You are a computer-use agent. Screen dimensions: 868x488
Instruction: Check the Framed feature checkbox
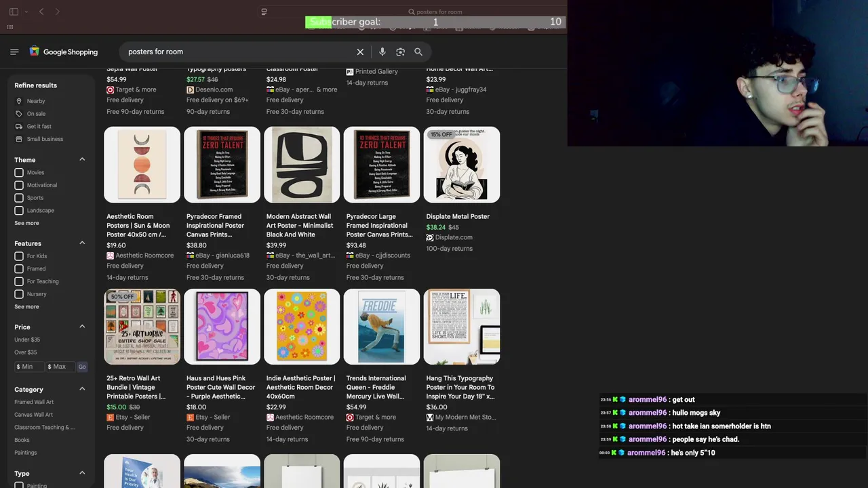tap(19, 268)
